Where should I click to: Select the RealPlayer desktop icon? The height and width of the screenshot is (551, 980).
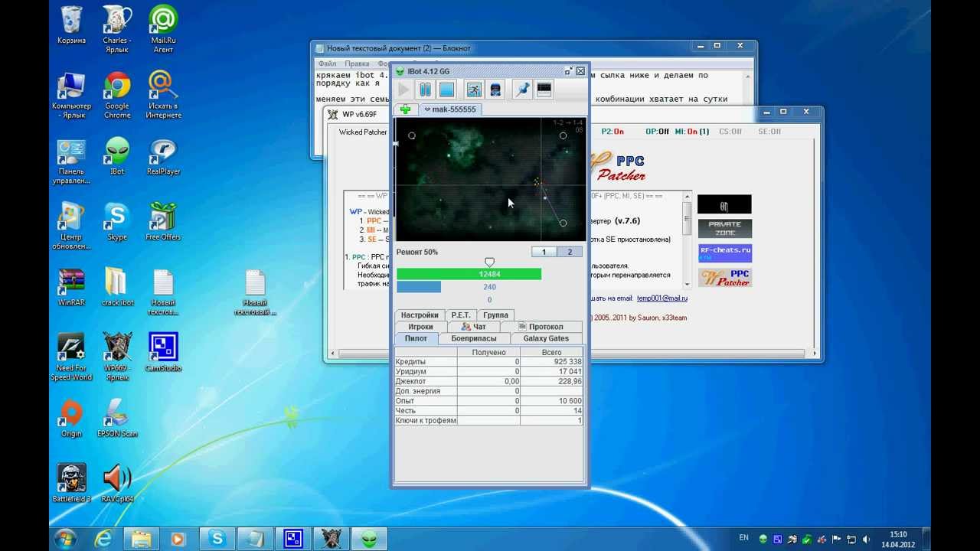click(x=163, y=156)
